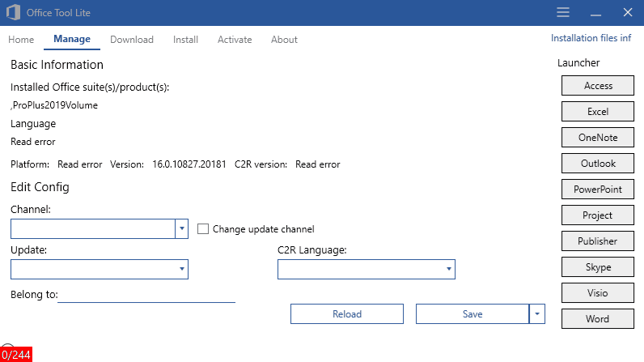The image size is (644, 362).
Task: Click the Basic Information heading
Action: click(57, 65)
